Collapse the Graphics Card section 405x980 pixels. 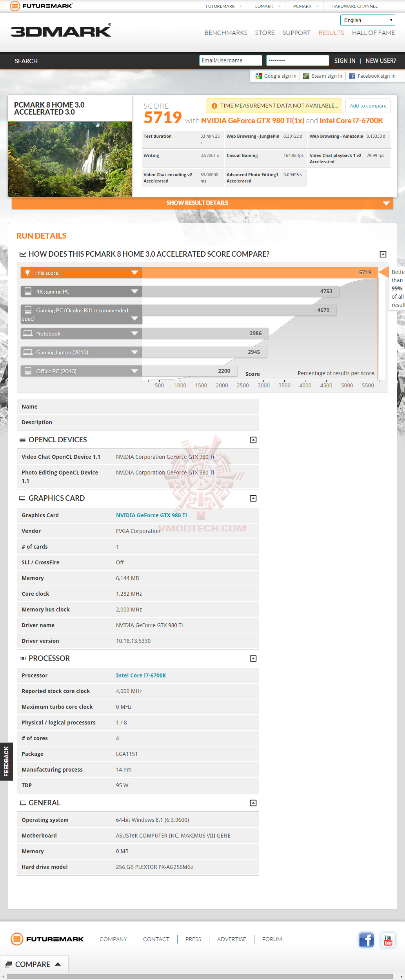253,498
